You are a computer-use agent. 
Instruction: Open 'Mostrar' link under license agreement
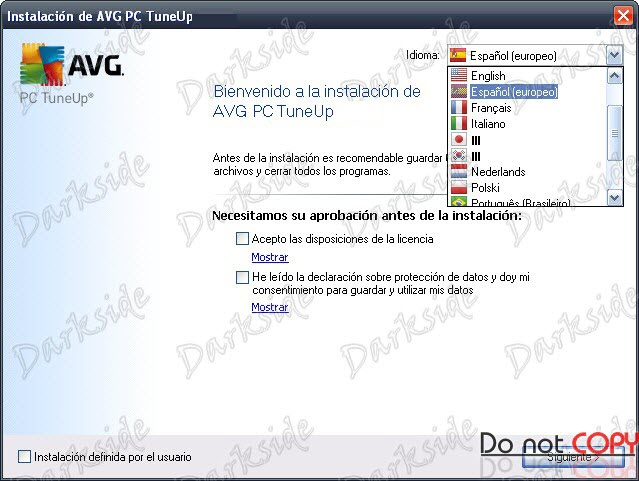pyautogui.click(x=270, y=257)
